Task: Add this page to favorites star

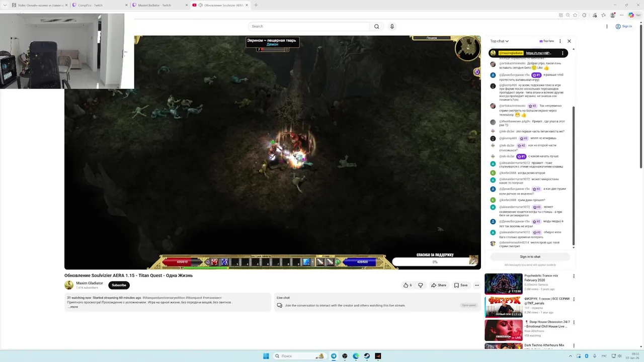Action: point(575,15)
